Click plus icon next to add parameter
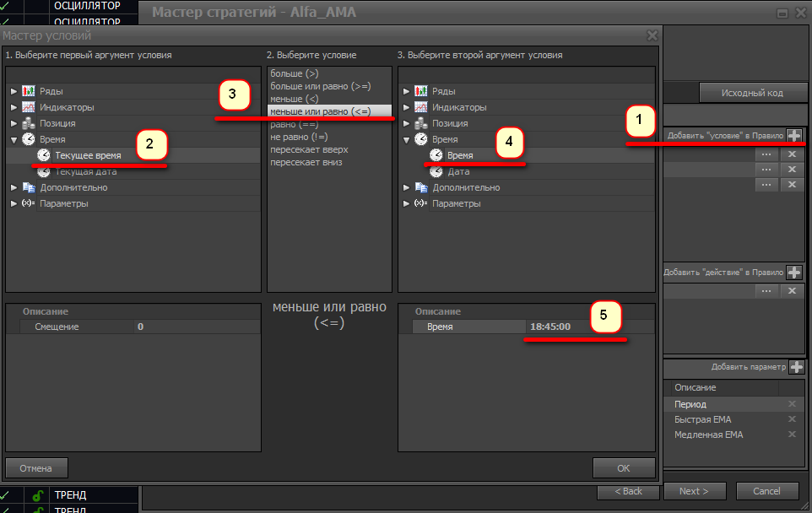 click(796, 366)
